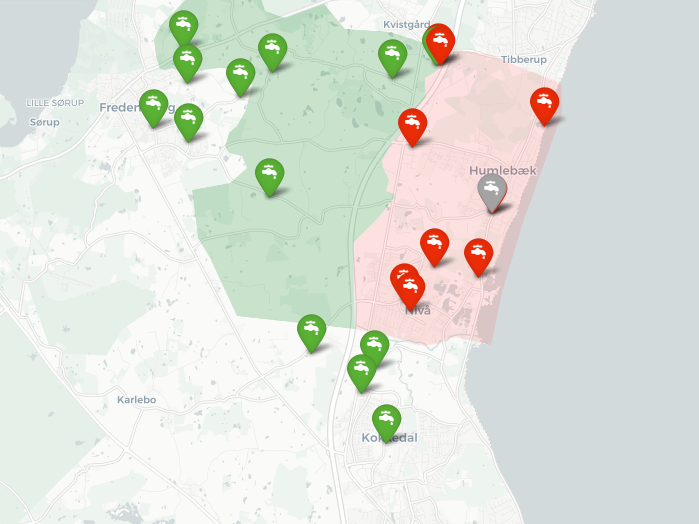The width and height of the screenshot is (699, 524).
Task: Open the green water marker above the Kokkedal label
Action: click(386, 421)
